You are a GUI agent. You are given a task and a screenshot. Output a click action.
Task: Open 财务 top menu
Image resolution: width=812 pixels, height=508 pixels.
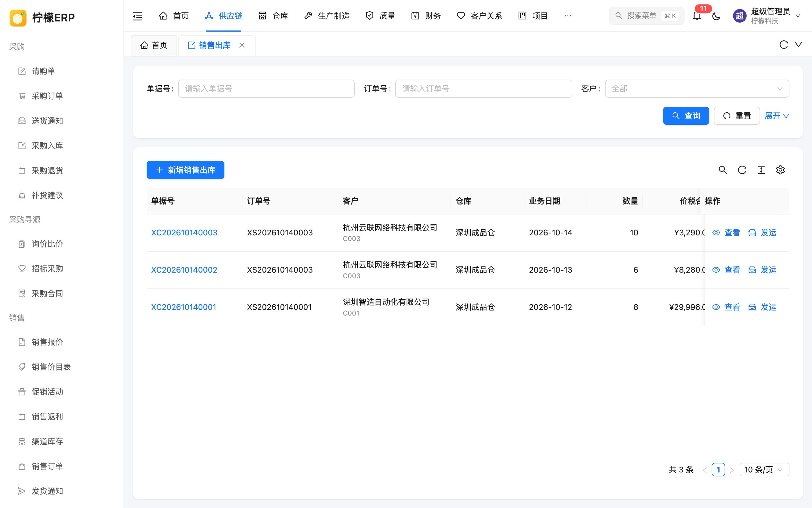426,16
